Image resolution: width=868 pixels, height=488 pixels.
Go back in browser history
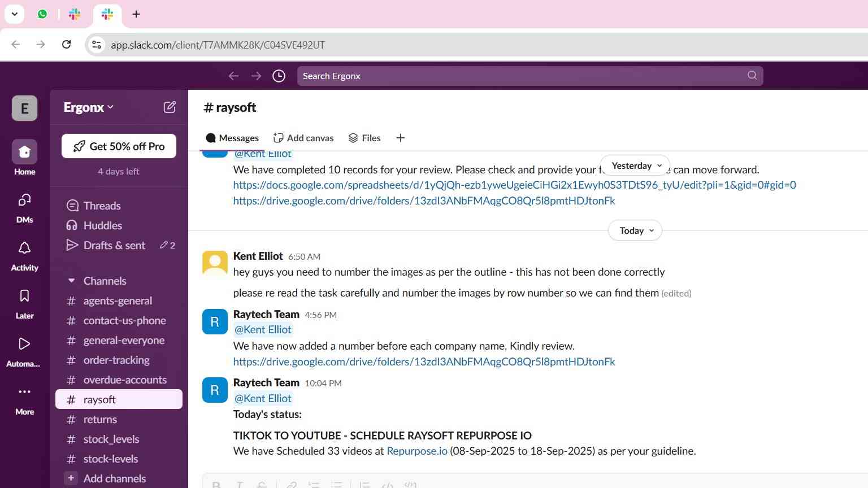[16, 45]
